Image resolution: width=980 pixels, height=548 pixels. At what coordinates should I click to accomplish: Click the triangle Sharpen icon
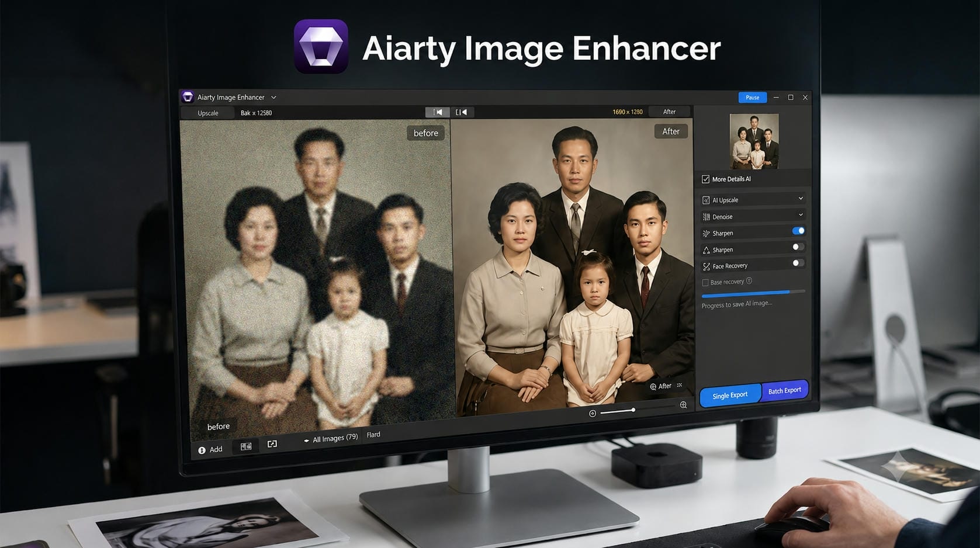click(x=706, y=250)
